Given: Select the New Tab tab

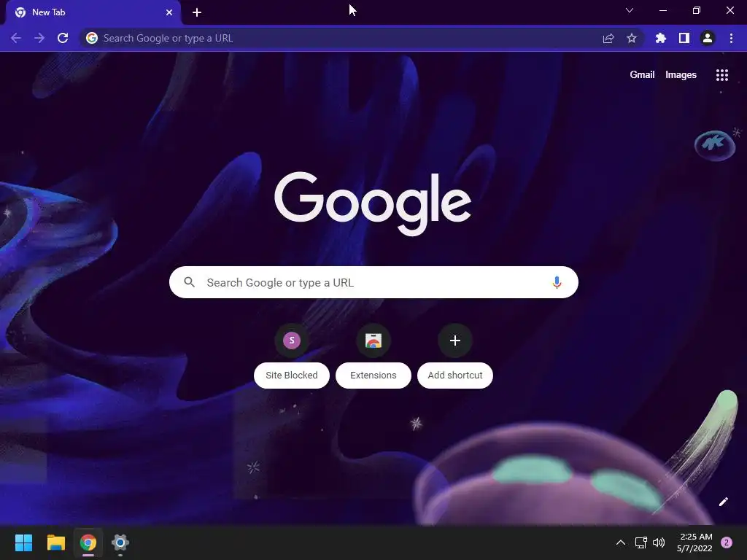Looking at the screenshot, I should [x=93, y=12].
